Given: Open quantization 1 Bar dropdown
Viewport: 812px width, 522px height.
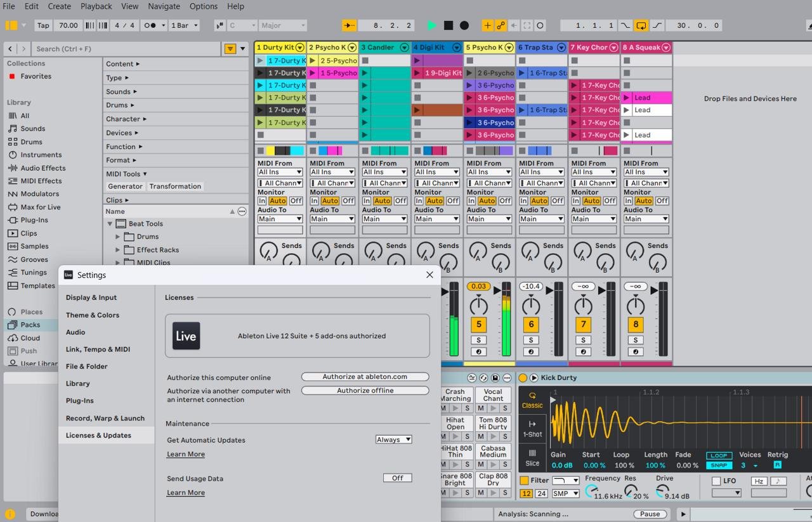Looking at the screenshot, I should [185, 25].
